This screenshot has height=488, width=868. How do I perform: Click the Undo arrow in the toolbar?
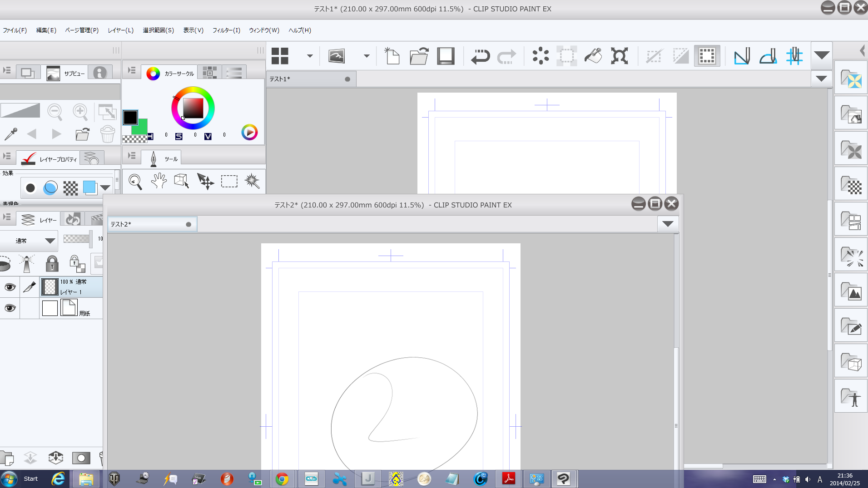point(480,56)
